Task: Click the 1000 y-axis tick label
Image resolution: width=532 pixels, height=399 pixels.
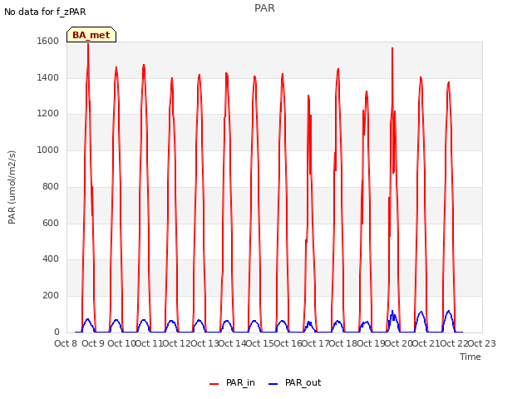Action: (x=48, y=150)
